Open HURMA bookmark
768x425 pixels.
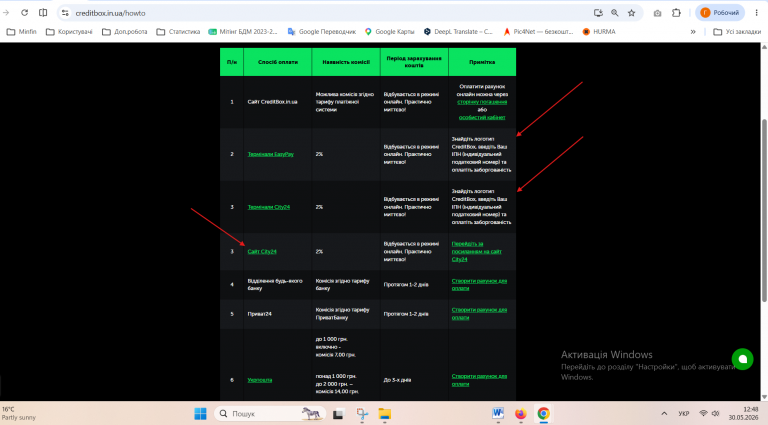click(x=599, y=32)
